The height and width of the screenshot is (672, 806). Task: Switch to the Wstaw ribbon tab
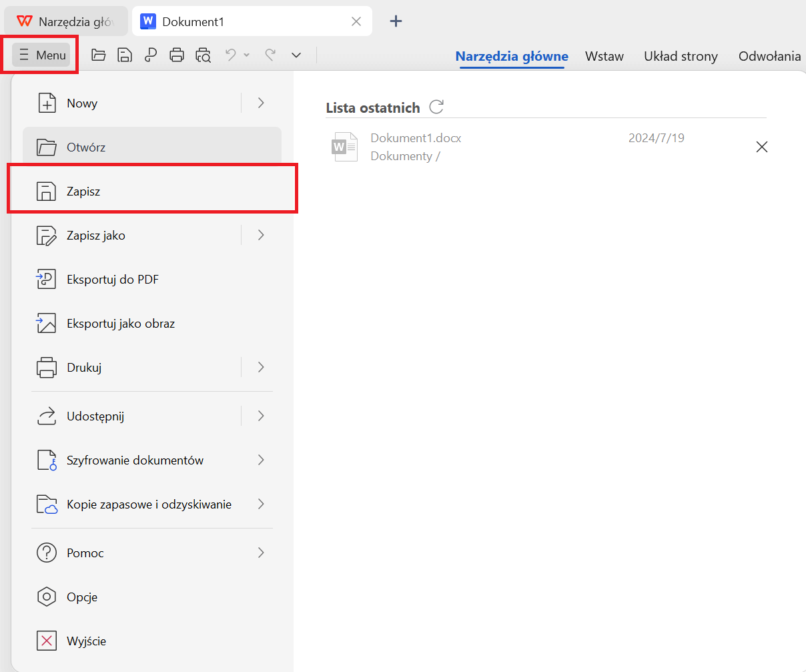tap(604, 56)
